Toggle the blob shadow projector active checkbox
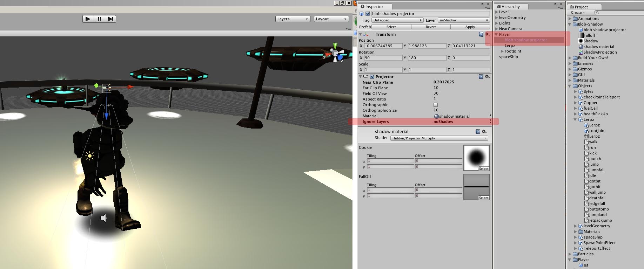Screen dimensions: 644x269 tap(368, 14)
